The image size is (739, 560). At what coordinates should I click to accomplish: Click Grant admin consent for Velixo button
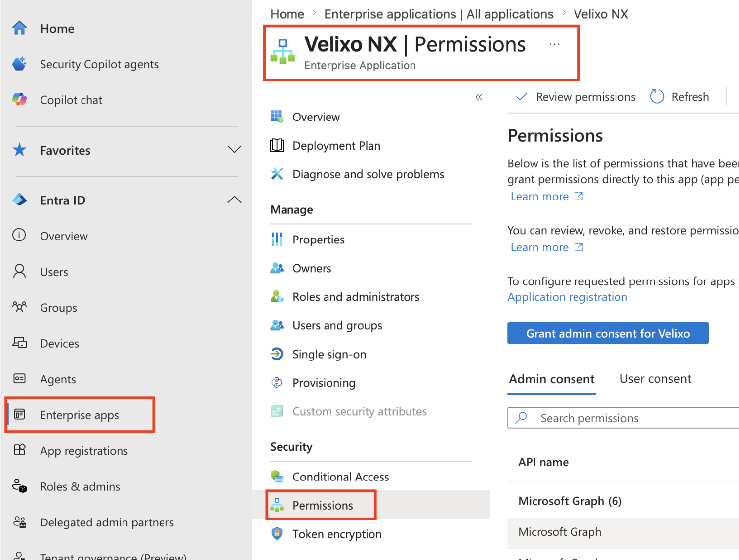pos(608,333)
